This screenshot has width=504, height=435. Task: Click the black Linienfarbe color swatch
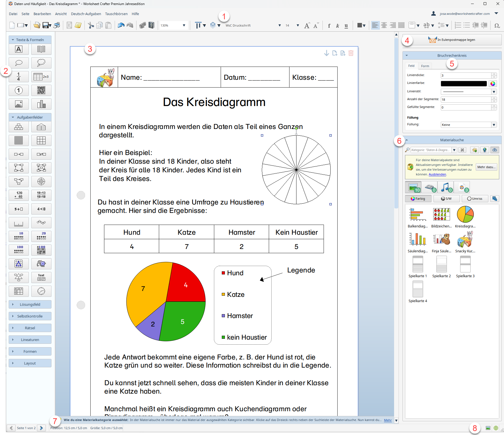tap(463, 84)
